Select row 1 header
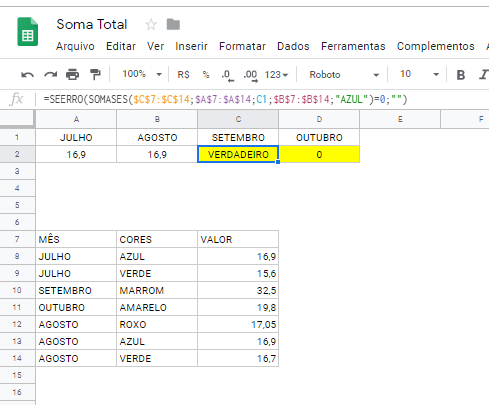This screenshot has height=405, width=489. [x=17, y=137]
